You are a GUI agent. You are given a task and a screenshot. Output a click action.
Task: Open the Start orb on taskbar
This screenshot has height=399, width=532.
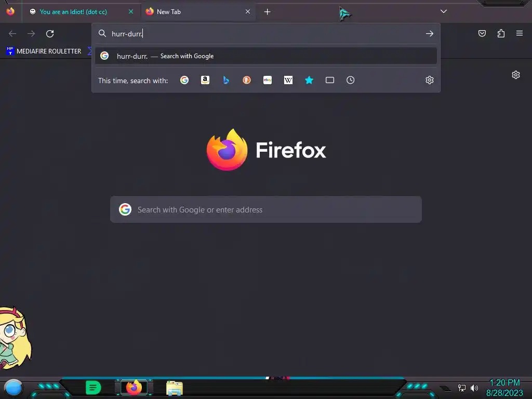pos(14,388)
